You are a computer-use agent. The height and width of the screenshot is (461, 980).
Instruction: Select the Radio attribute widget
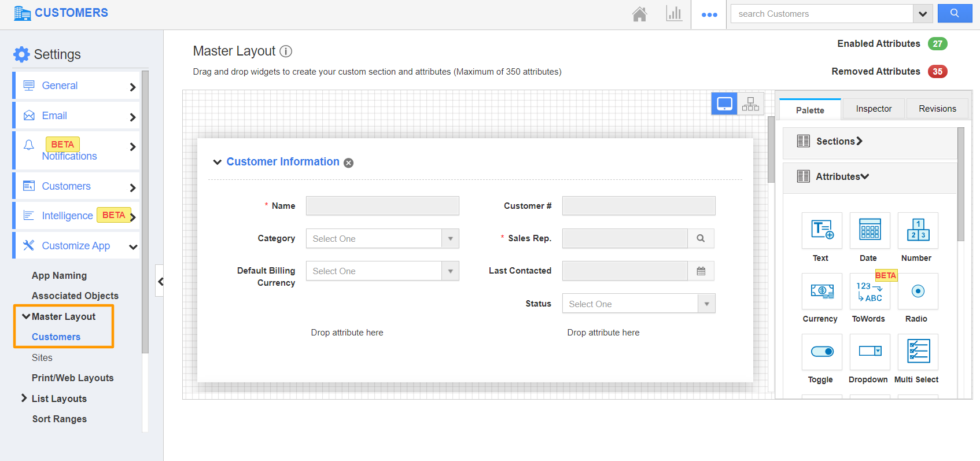[x=918, y=291]
